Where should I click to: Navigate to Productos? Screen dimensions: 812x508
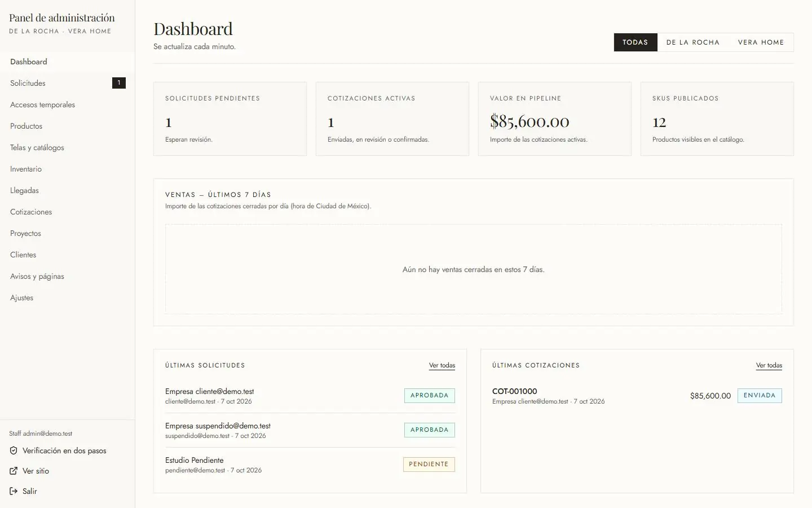point(68,126)
